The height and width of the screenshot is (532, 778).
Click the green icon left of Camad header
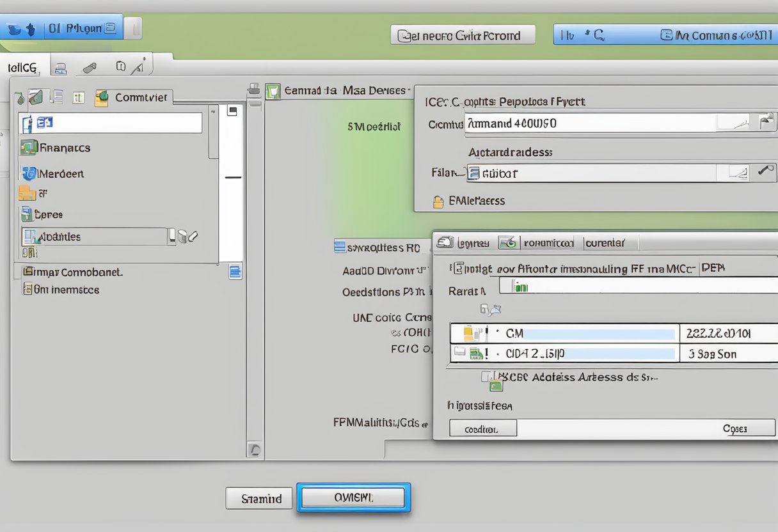[273, 91]
